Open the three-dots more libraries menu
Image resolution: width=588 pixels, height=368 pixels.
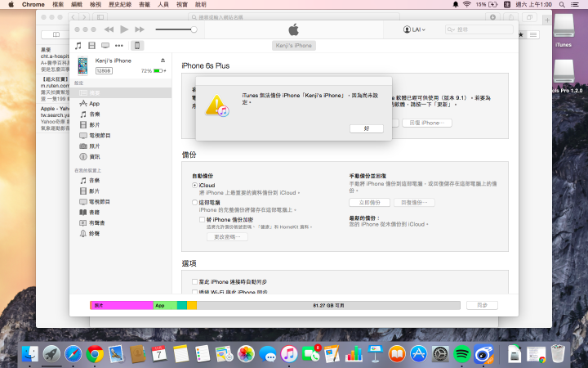[119, 46]
